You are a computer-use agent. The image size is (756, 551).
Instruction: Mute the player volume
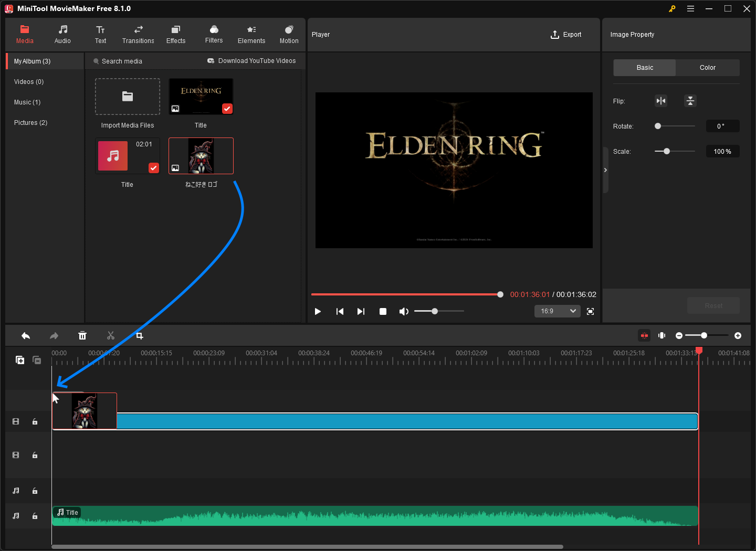(x=404, y=311)
